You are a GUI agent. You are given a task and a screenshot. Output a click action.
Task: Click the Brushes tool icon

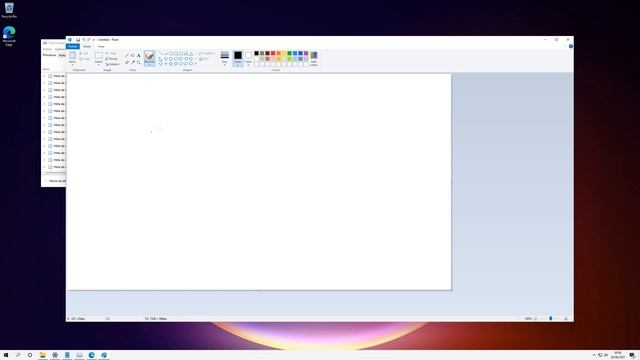coord(149,56)
